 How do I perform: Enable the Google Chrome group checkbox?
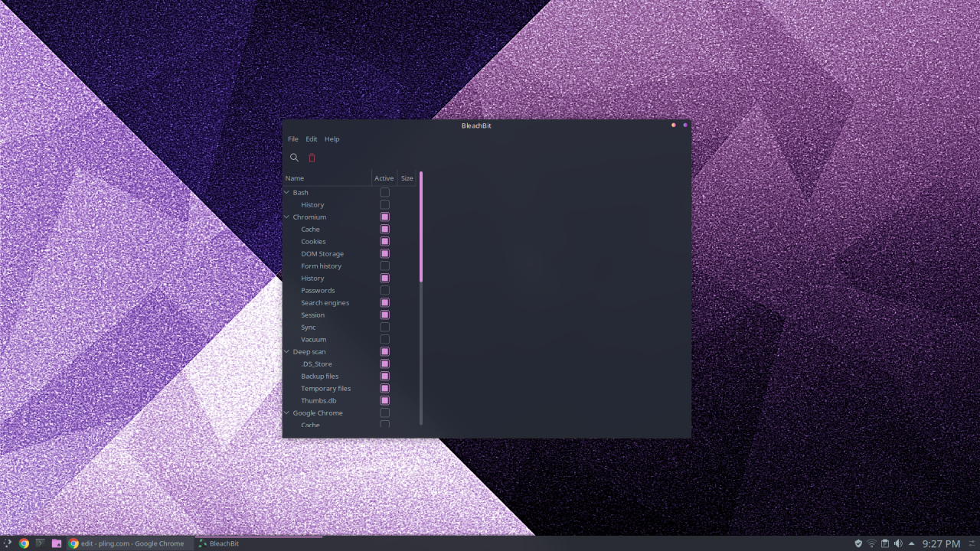coord(384,412)
